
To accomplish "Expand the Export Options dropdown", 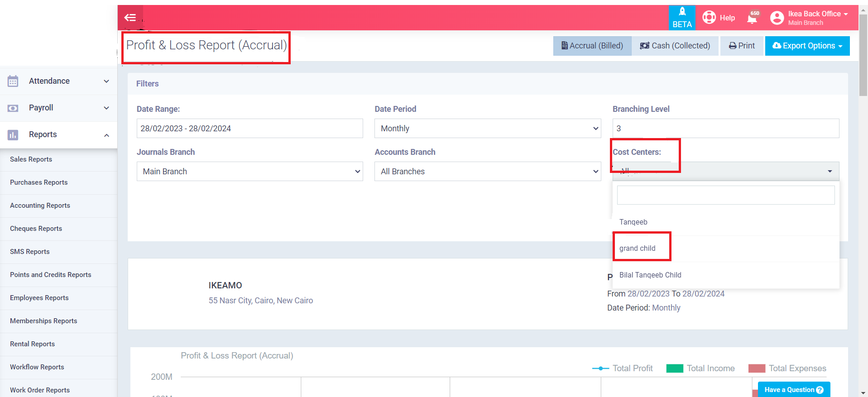I will pyautogui.click(x=807, y=46).
